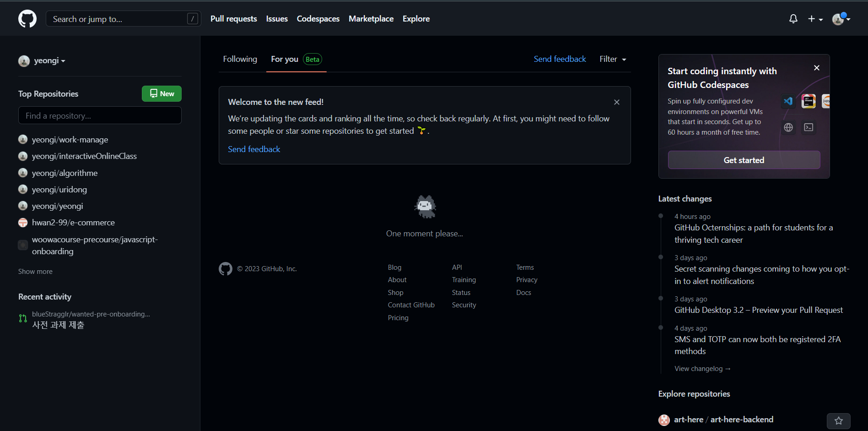Open woowacourse-precourse/javascript-onboarding repository
Screen dimensions: 868x431
95,246
